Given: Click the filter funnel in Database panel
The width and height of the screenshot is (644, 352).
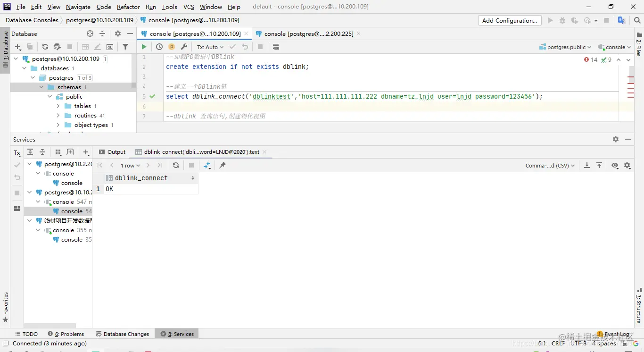Looking at the screenshot, I should tap(125, 47).
